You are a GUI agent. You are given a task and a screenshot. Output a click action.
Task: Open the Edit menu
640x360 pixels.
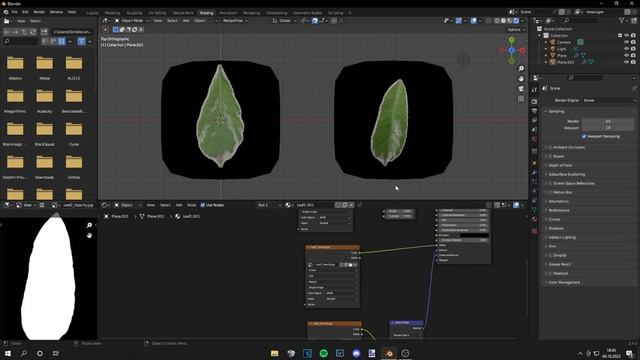(x=25, y=12)
